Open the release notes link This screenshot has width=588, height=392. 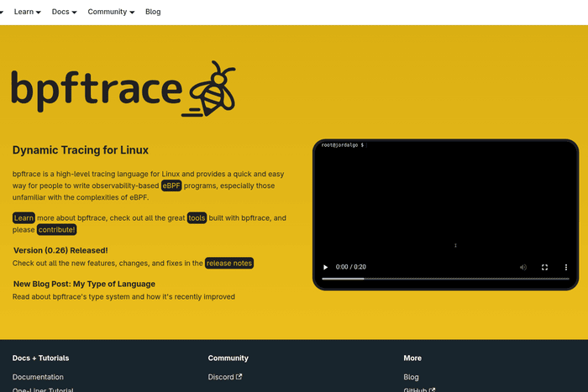tap(229, 263)
